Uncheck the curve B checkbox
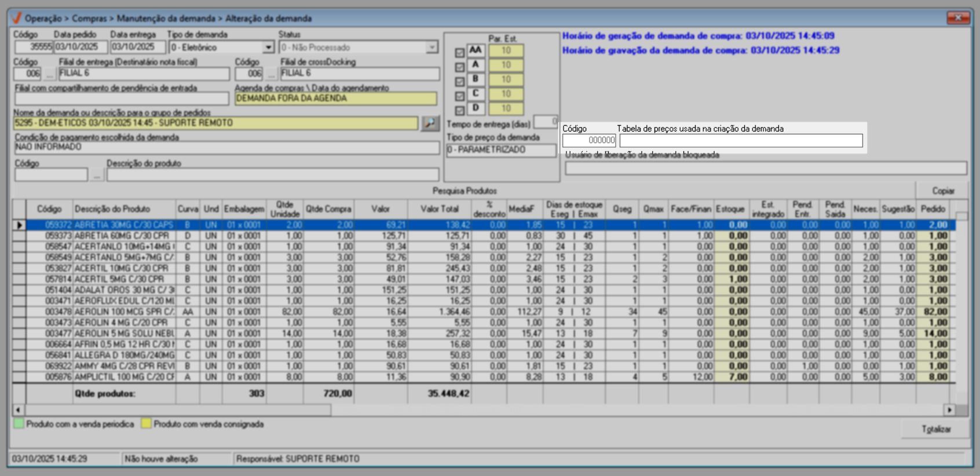980x476 pixels. [460, 82]
